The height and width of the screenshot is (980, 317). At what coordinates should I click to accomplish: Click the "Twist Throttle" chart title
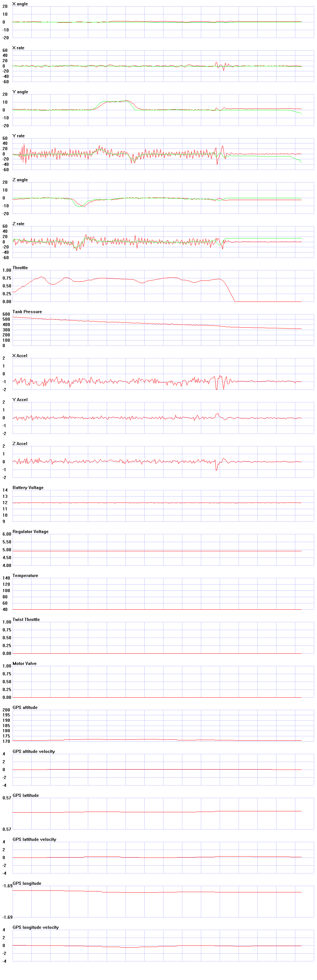[26, 619]
